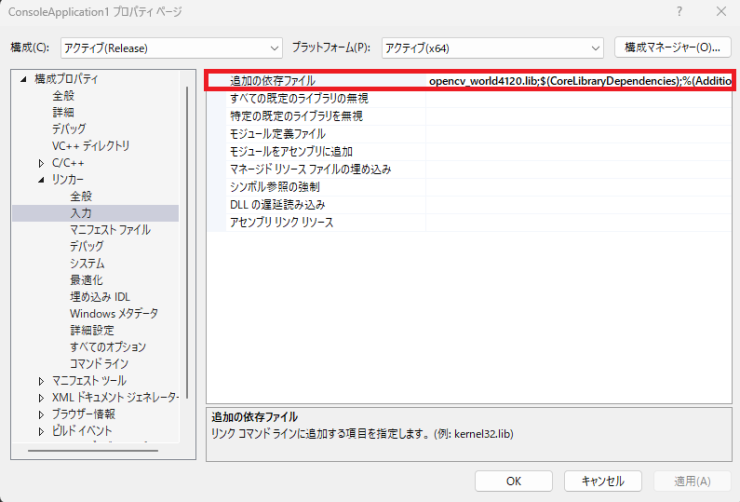Select コマンド ライン under リンカー
The image size is (740, 502).
97,364
